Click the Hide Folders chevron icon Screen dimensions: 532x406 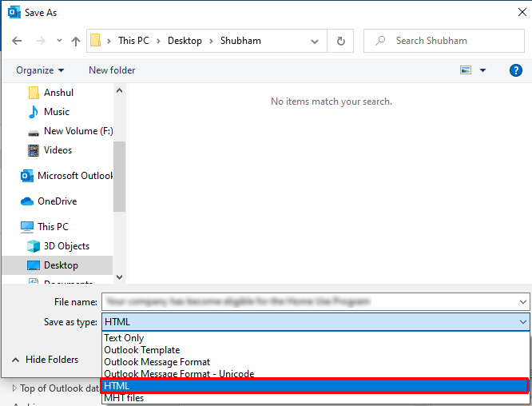tap(16, 360)
